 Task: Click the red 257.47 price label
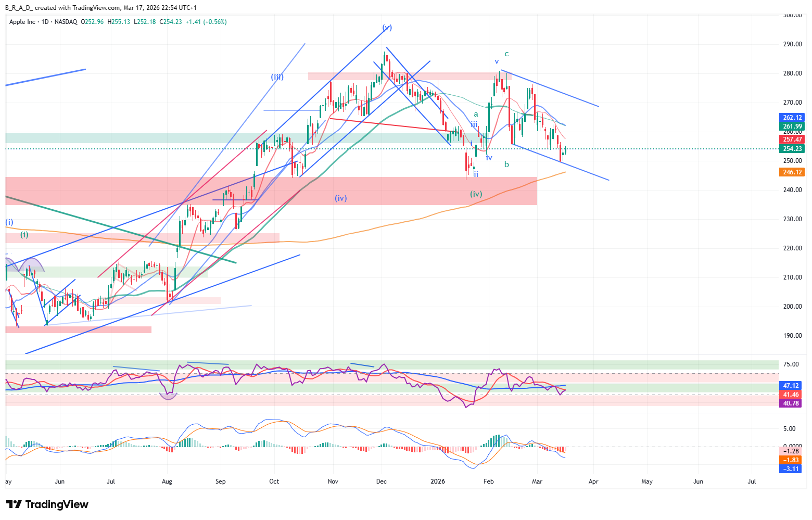click(792, 139)
